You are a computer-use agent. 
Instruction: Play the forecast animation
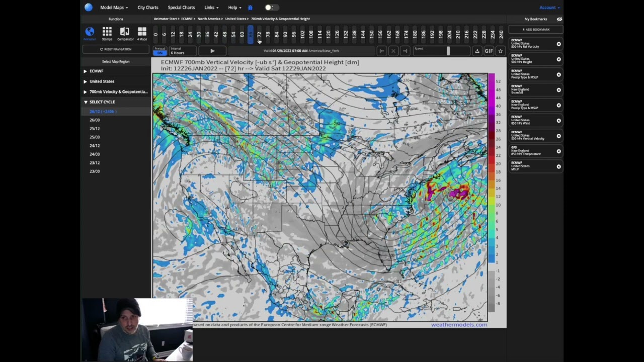[212, 51]
